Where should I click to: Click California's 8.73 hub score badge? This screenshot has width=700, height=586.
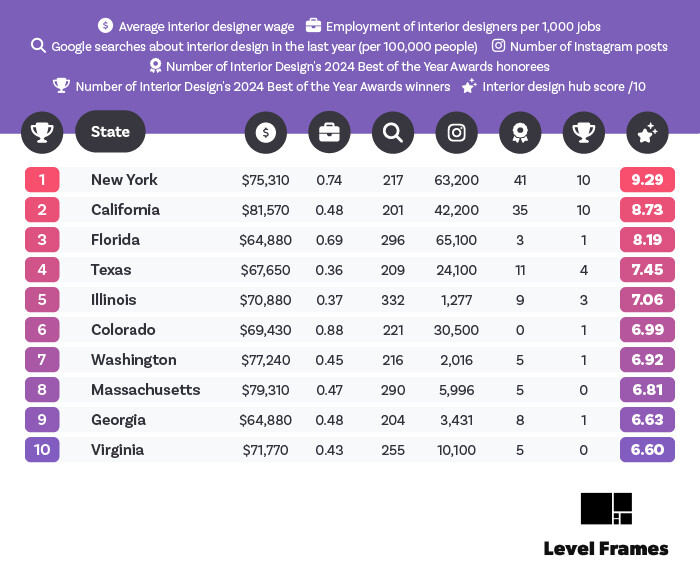(647, 210)
